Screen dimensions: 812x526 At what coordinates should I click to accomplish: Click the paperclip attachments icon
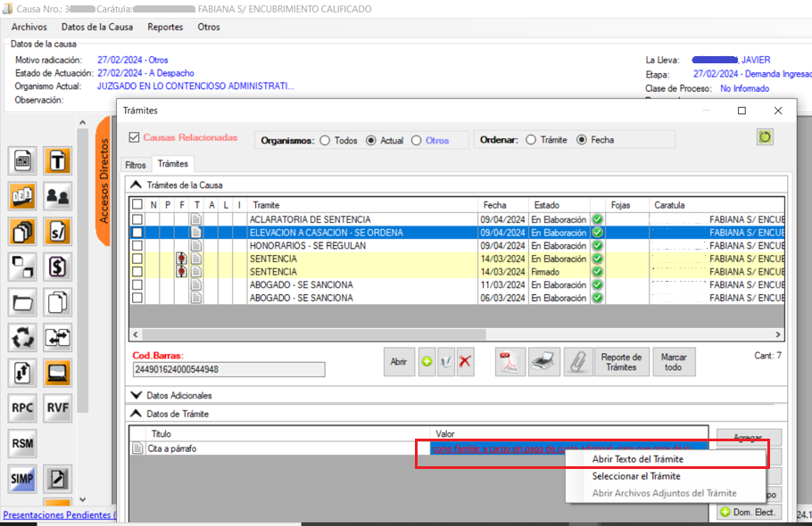pyautogui.click(x=578, y=362)
